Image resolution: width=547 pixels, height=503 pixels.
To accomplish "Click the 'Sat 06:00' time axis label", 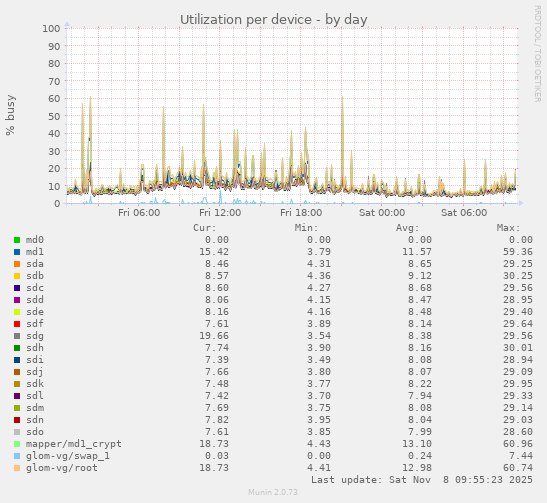I will click(x=464, y=213).
